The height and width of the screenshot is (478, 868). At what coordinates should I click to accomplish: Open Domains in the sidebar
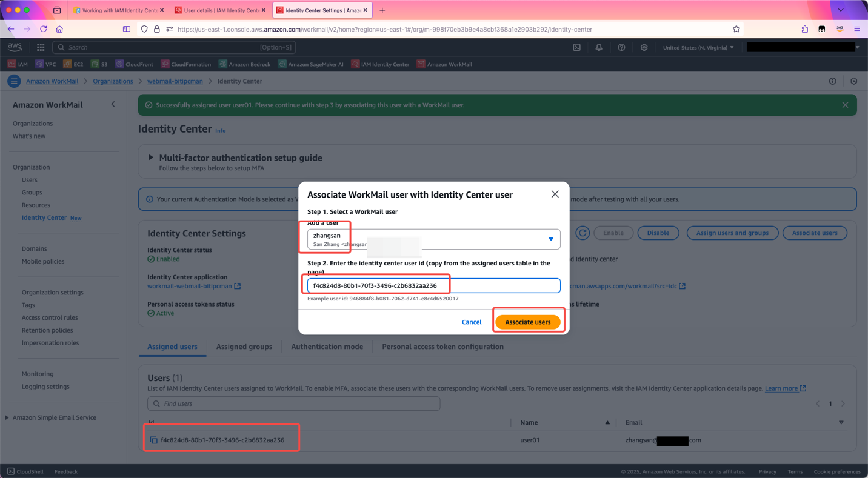pos(35,249)
